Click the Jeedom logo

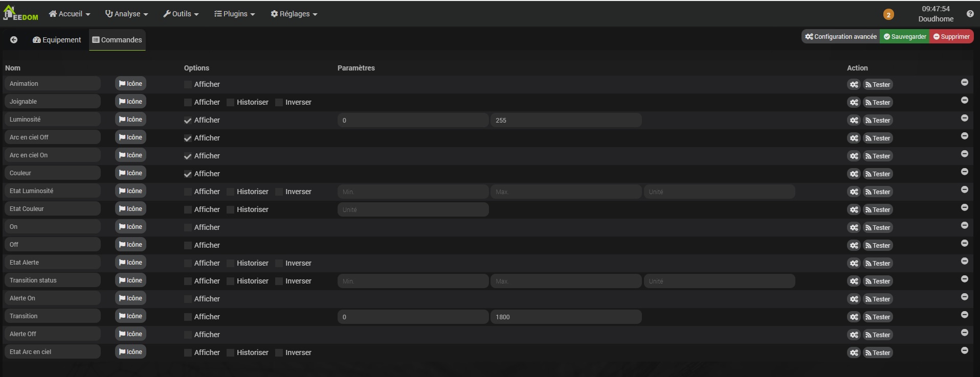point(20,13)
